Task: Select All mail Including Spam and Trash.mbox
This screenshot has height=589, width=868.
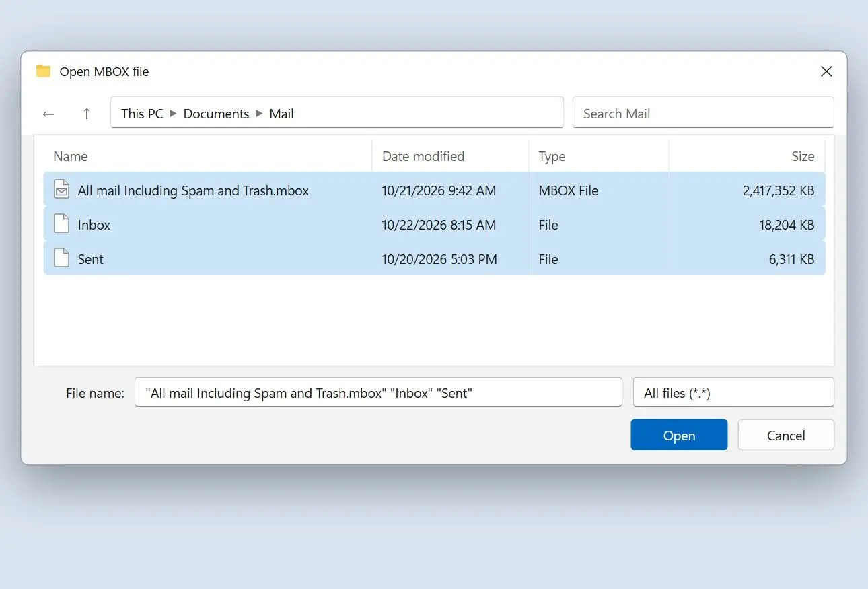Action: (x=193, y=190)
